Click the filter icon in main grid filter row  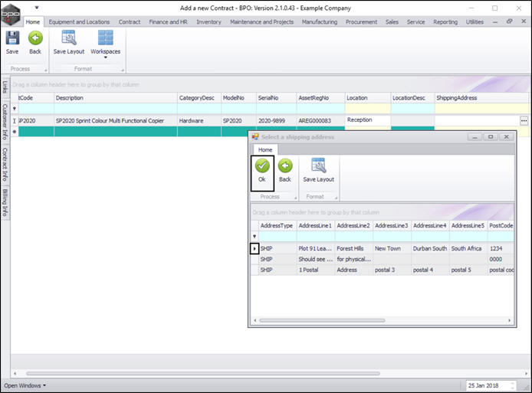pyautogui.click(x=15, y=109)
